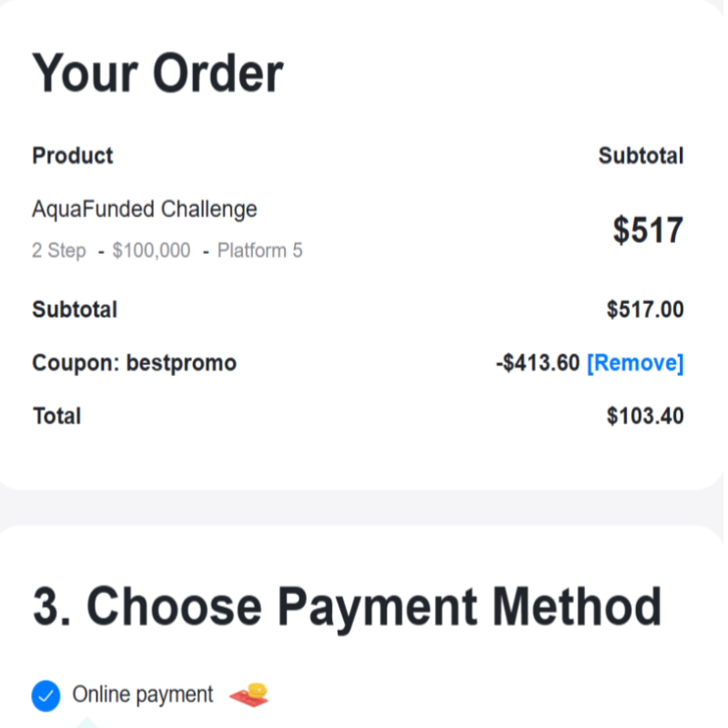Click the Total amount $103.40
This screenshot has height=728, width=728.
tap(645, 416)
